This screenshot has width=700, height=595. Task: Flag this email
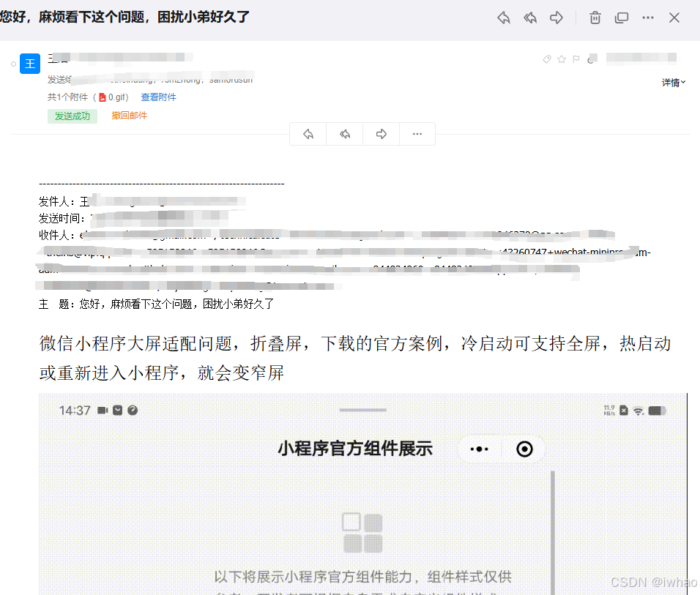coord(576,59)
